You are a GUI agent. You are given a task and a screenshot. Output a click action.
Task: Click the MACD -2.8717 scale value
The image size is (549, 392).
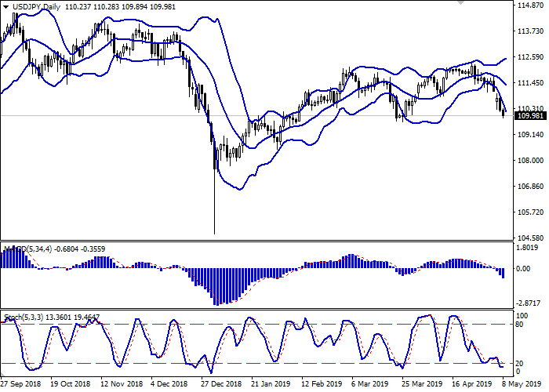527,303
